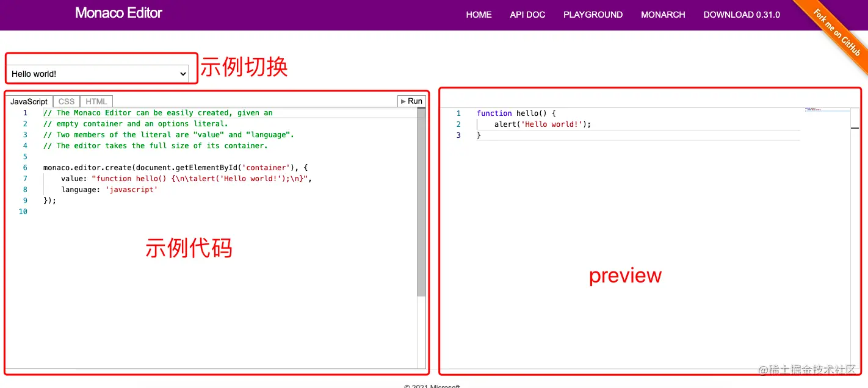Click the comment 'empty container and an options literal.'

(136, 124)
